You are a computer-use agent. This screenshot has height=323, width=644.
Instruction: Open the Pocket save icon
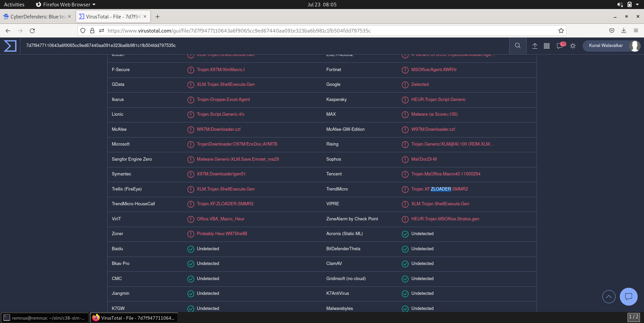[612, 31]
